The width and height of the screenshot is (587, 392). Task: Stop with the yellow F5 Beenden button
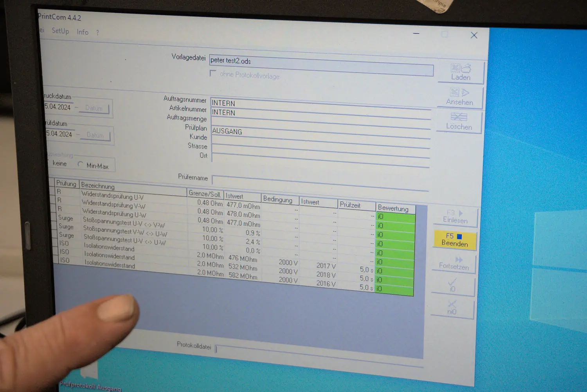click(455, 239)
